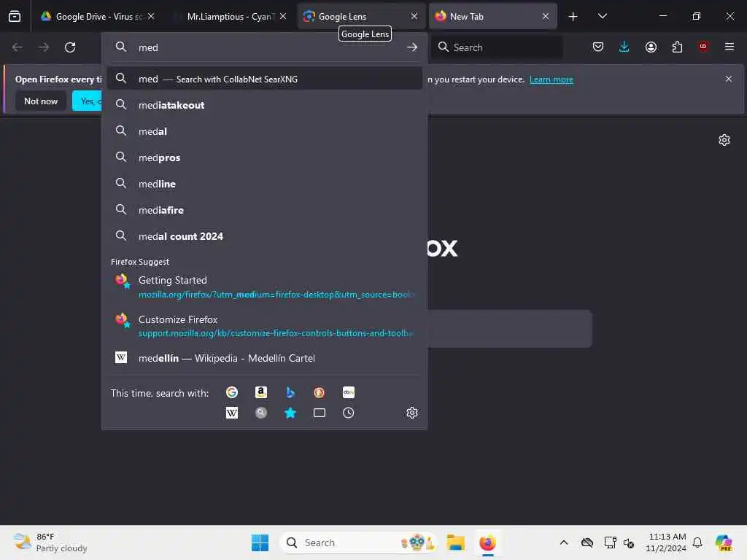Open clock showing 11:13 AM
Image resolution: width=747 pixels, height=560 pixels.
click(666, 542)
